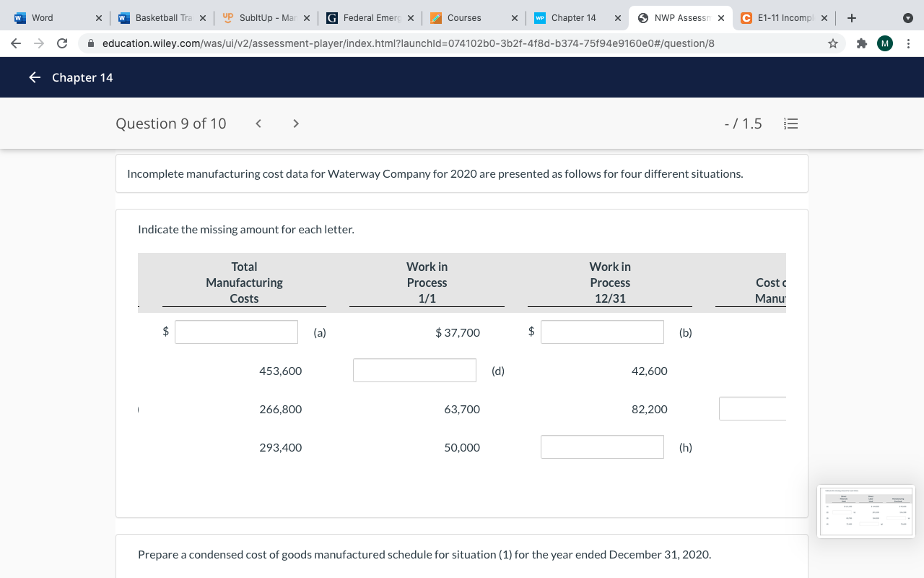Open a new tab with the plus button
Image resolution: width=924 pixels, height=578 pixels.
pos(852,17)
